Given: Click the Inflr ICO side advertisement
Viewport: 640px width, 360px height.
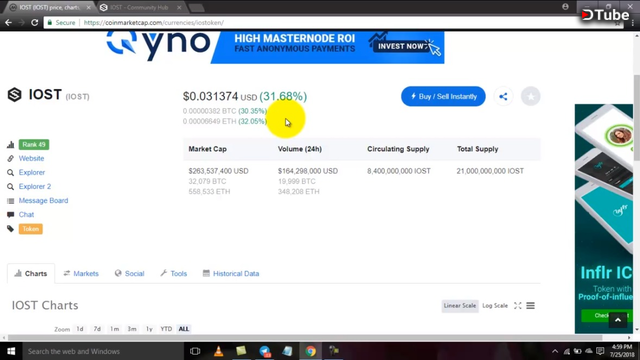Looking at the screenshot, I should click(604, 219).
